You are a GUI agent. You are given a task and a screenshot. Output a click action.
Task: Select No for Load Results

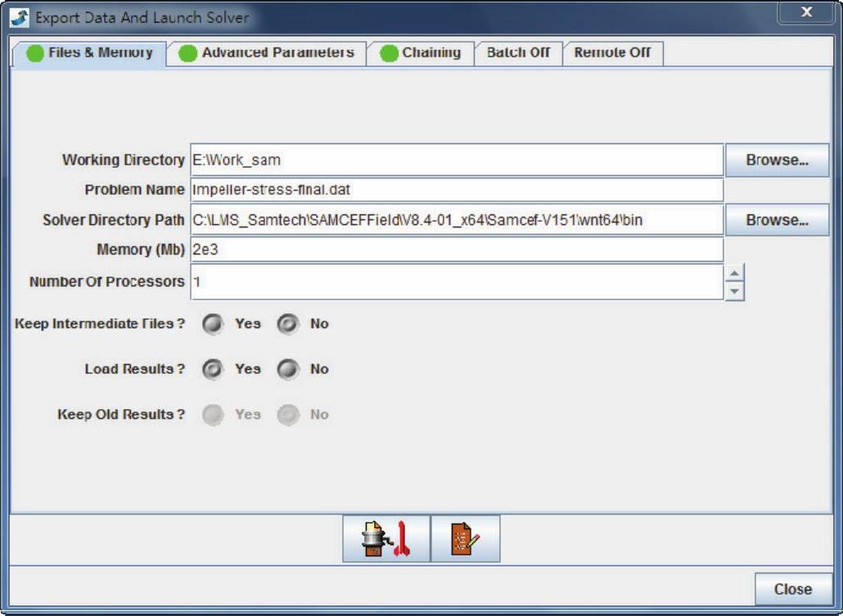click(x=287, y=370)
